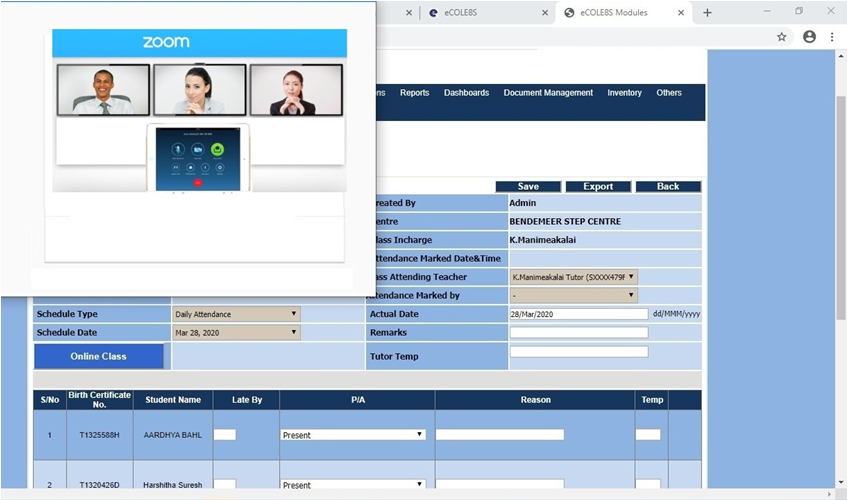Click the BENDEMEER STEP CENTRE value
Viewport: 848px width, 501px height.
(565, 221)
